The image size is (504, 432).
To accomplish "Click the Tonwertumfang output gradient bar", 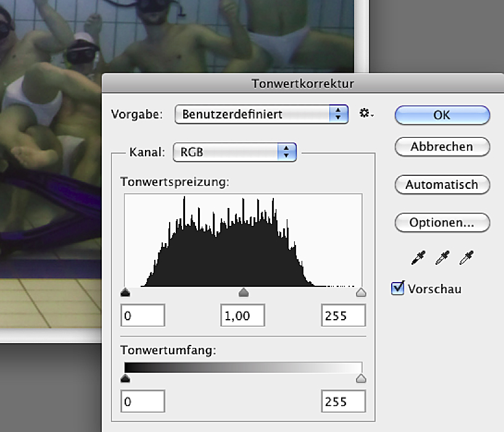I will pos(243,367).
